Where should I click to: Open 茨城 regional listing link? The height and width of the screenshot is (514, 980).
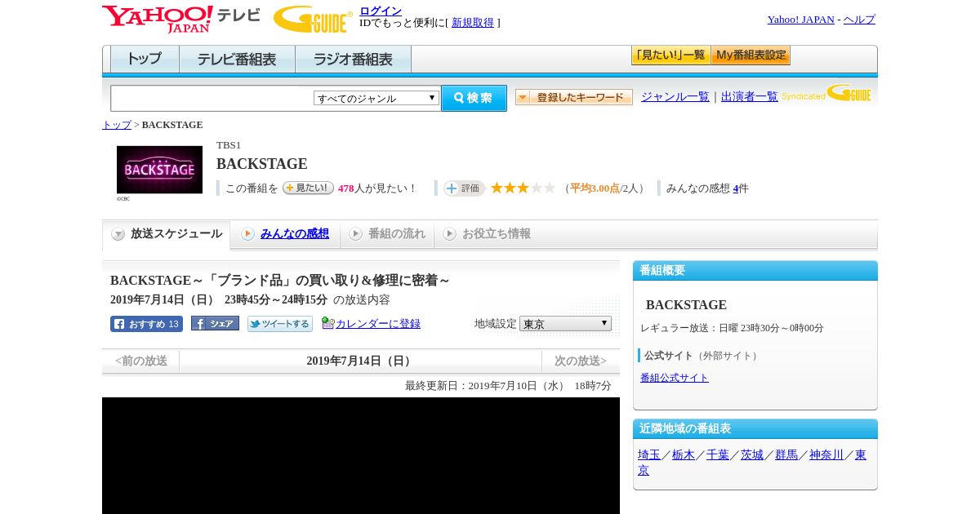752,455
